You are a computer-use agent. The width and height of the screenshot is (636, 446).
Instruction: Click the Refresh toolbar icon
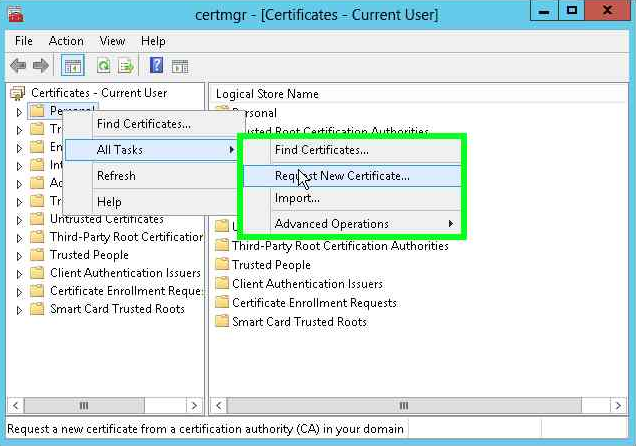pyautogui.click(x=104, y=65)
